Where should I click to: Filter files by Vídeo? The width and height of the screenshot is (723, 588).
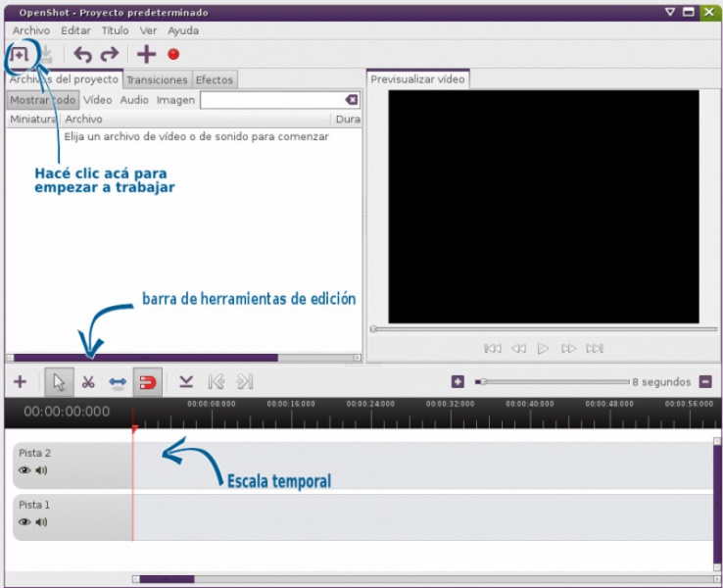(x=97, y=100)
